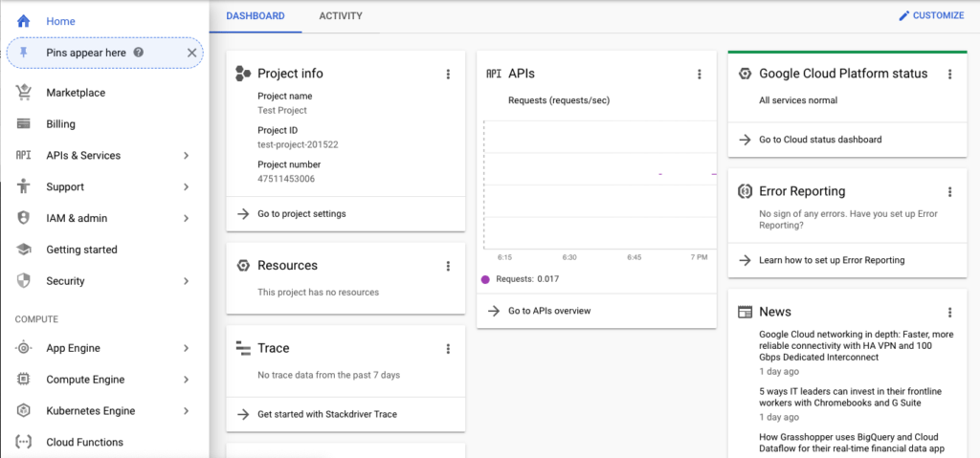Click the Support person icon
980x458 pixels.
[x=24, y=186]
